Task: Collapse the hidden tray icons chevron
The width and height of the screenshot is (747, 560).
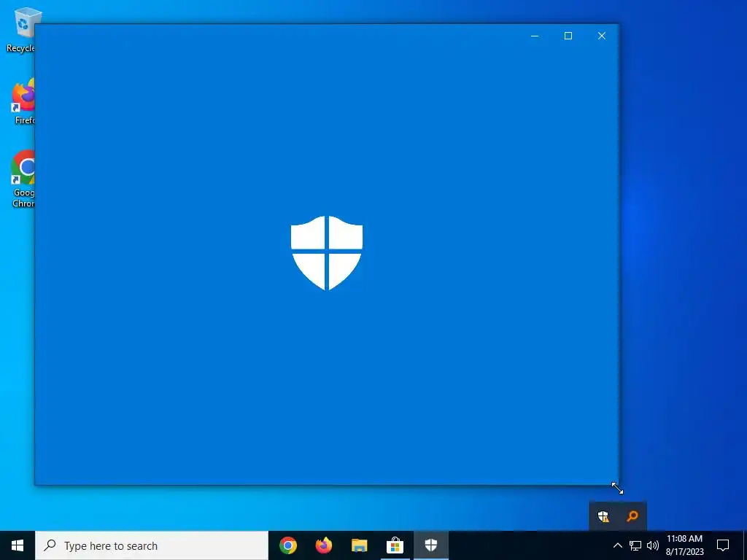Action: 617,545
